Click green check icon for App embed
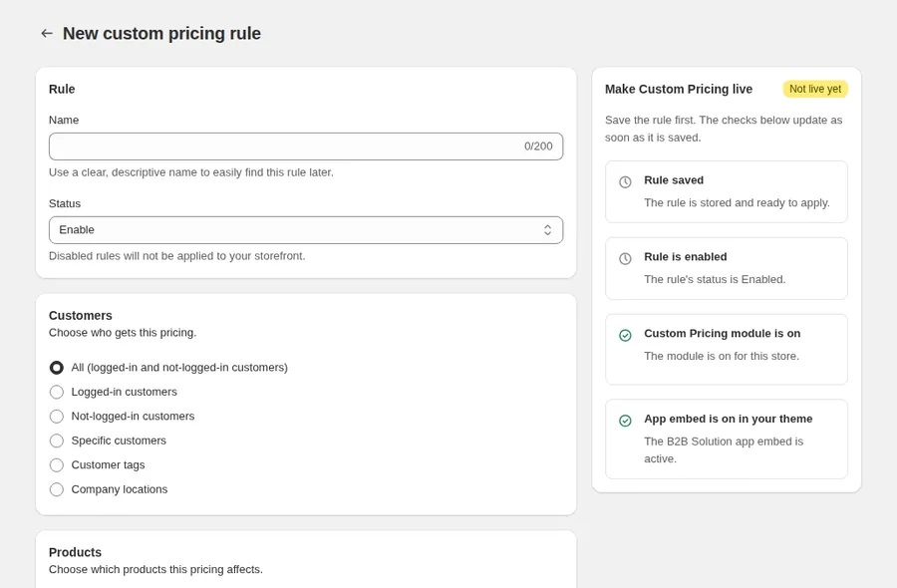Image resolution: width=897 pixels, height=588 pixels. pyautogui.click(x=625, y=421)
